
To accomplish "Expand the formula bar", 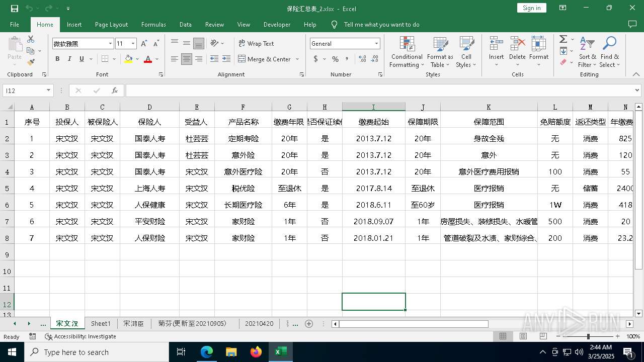I will coord(637,90).
